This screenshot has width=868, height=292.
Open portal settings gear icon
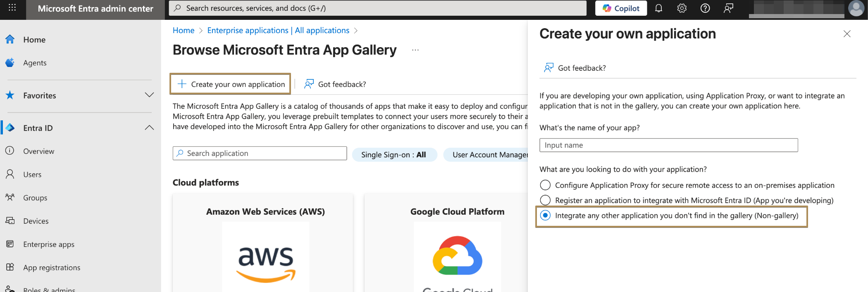682,8
